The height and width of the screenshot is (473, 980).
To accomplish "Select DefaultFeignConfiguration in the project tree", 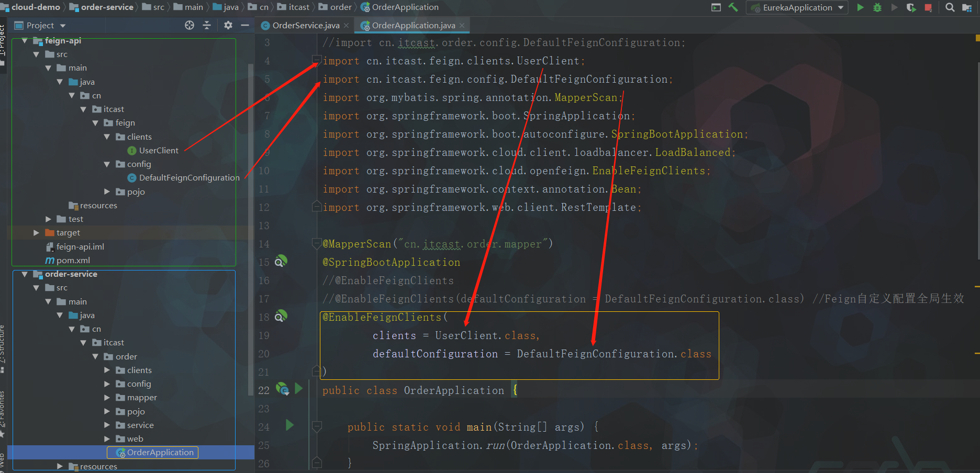I will (x=190, y=178).
